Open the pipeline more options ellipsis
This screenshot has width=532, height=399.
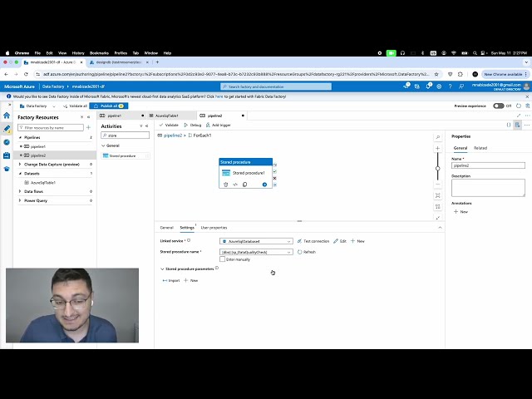527,125
